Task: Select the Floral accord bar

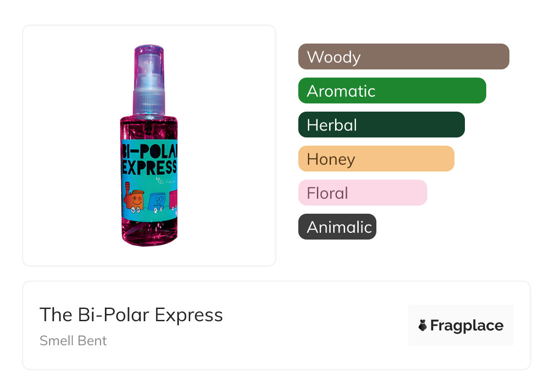Action: tap(362, 193)
